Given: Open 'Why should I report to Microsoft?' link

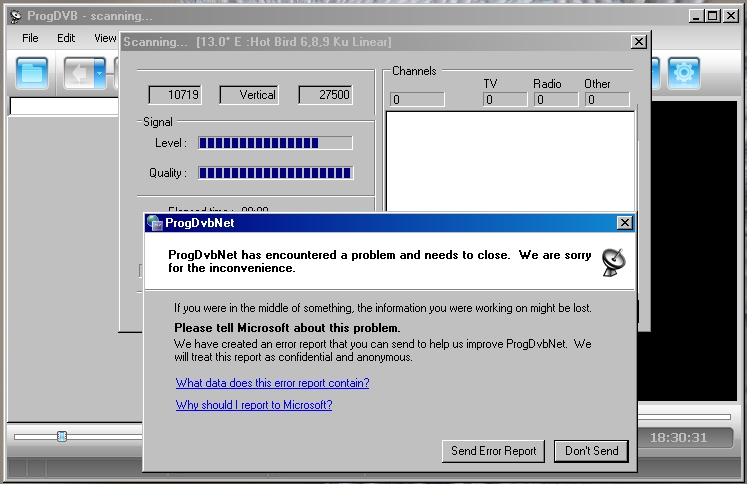Looking at the screenshot, I should [254, 405].
